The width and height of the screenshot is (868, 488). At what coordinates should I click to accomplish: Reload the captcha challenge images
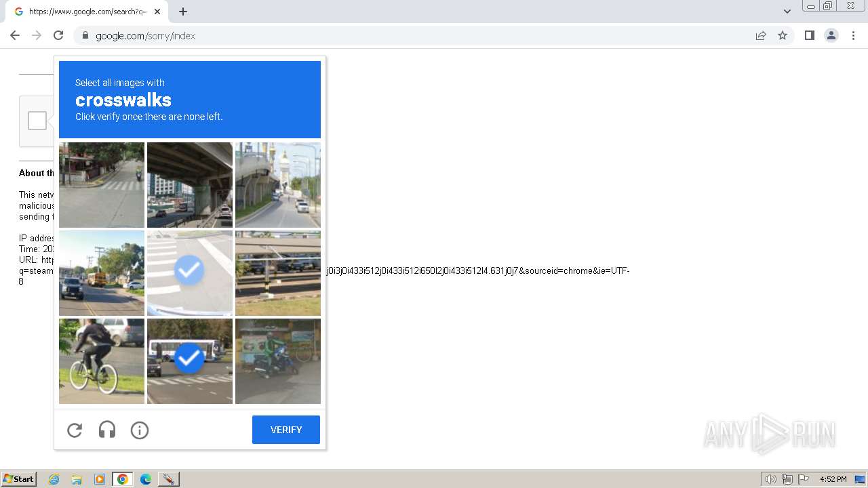75,430
